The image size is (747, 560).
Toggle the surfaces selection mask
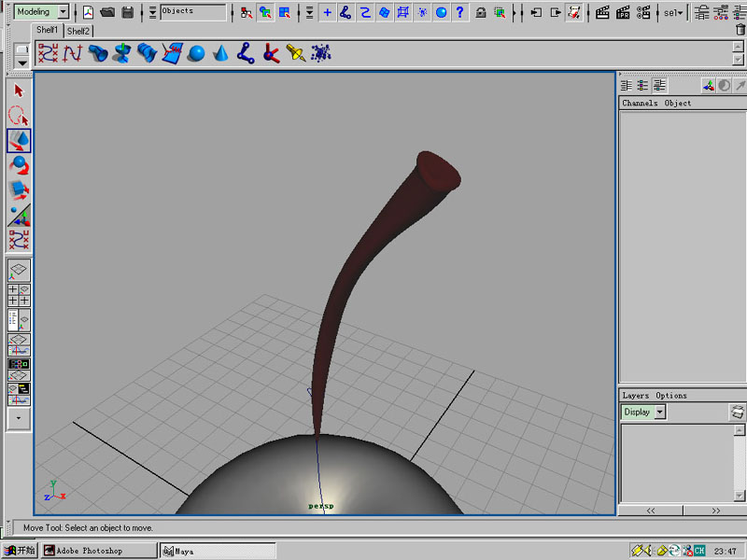click(x=384, y=12)
